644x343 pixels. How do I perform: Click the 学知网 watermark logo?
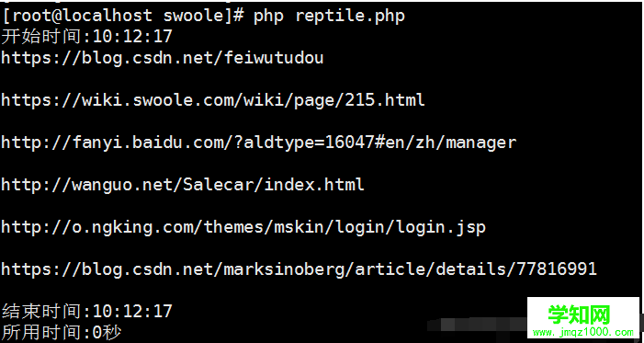pyautogui.click(x=579, y=315)
